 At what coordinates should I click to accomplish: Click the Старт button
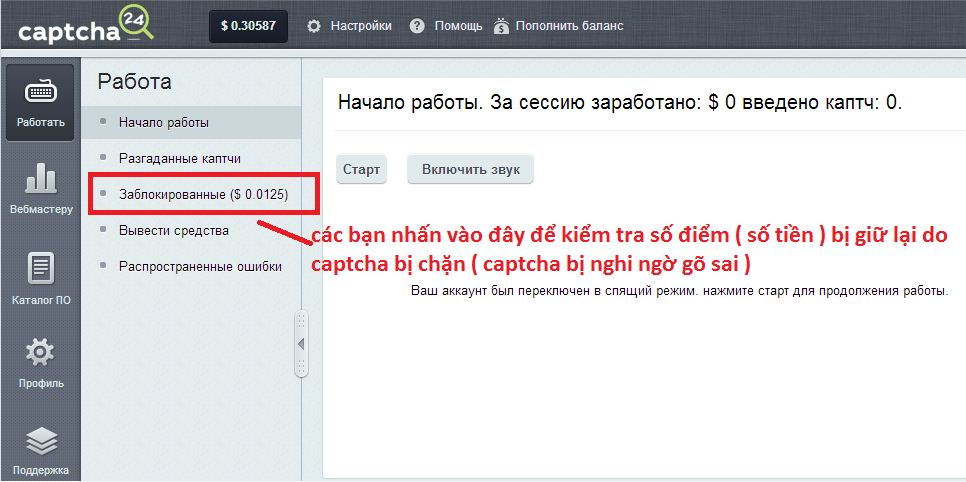coord(361,170)
